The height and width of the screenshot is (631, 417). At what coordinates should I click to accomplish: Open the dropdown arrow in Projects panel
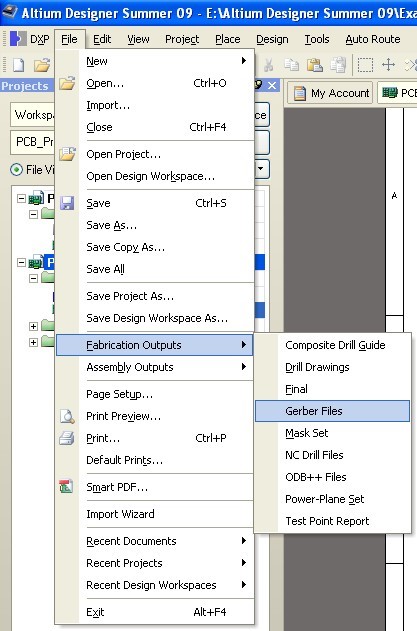(262, 168)
